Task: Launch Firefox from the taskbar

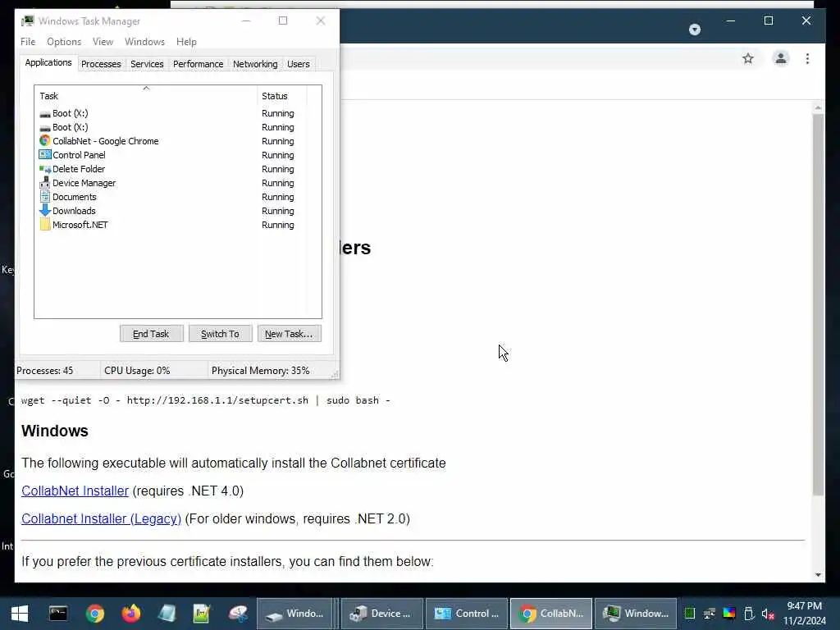Action: click(x=130, y=614)
